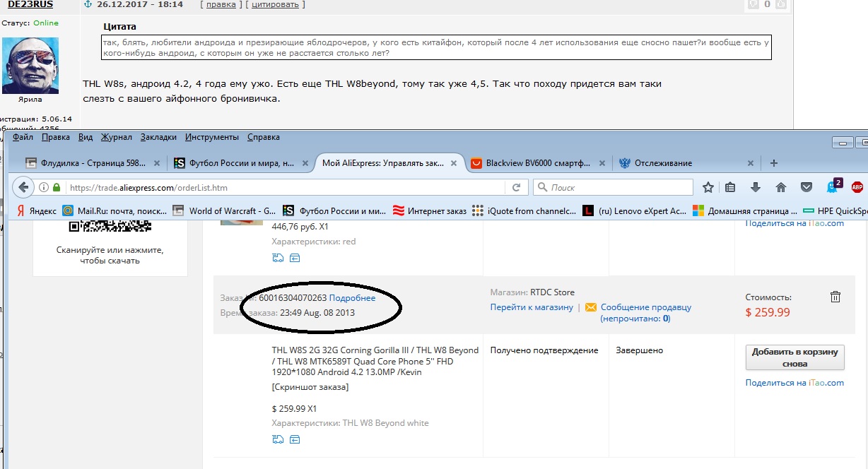Close the first Футбол России и мира tab
The image size is (868, 469).
coord(304,163)
